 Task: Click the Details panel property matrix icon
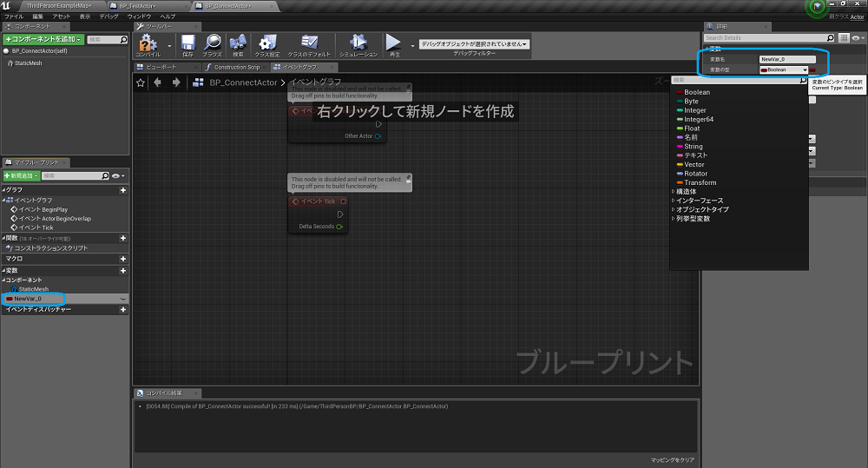844,37
